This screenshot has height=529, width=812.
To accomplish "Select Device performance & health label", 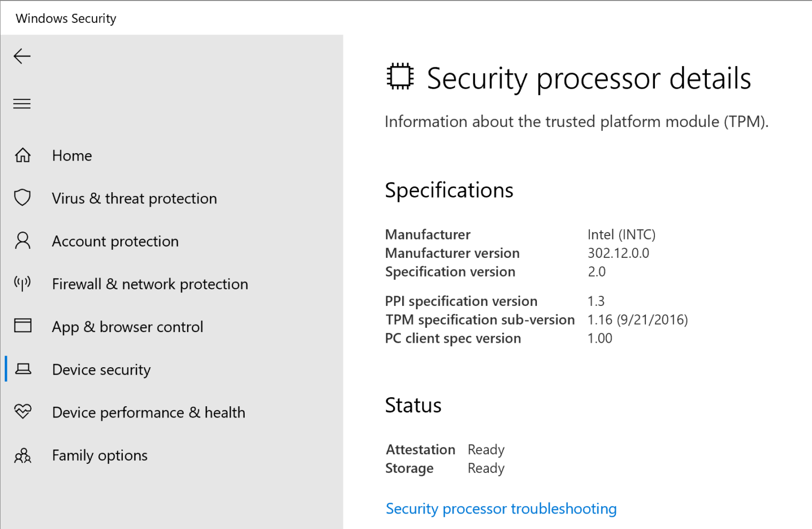I will (149, 413).
